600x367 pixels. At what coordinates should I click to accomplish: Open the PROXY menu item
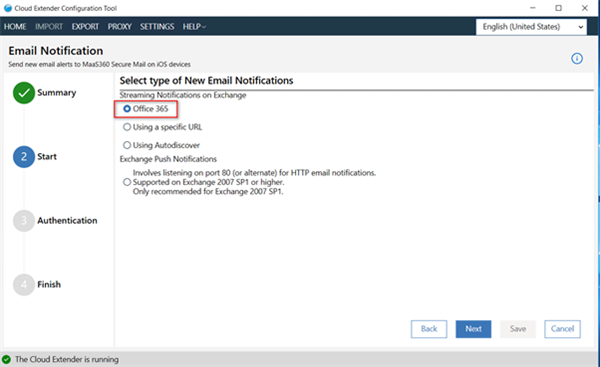click(119, 26)
